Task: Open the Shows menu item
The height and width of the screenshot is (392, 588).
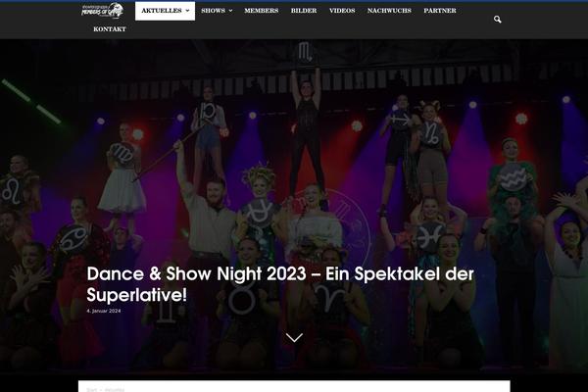Action: click(213, 11)
